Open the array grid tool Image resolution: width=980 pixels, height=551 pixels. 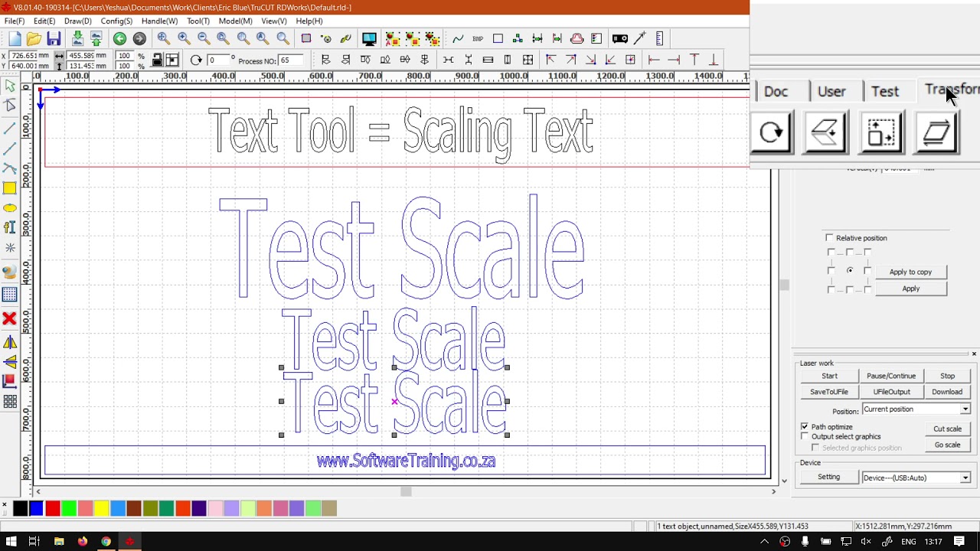pyautogui.click(x=10, y=401)
